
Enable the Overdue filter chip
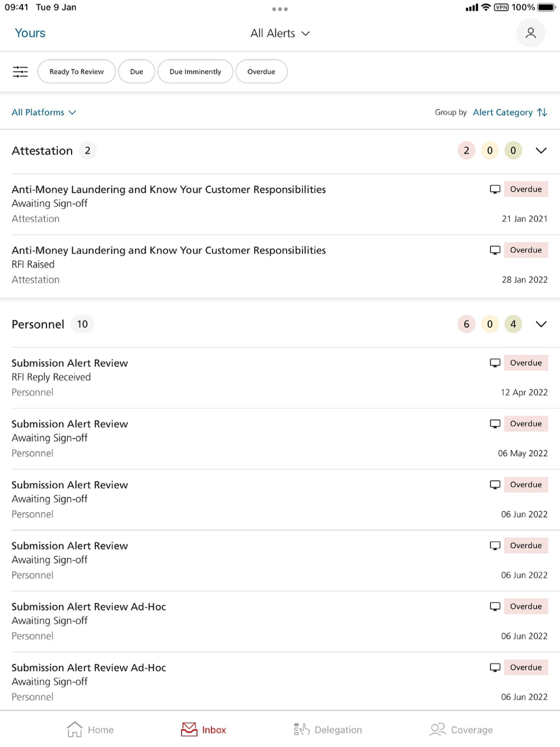point(261,72)
